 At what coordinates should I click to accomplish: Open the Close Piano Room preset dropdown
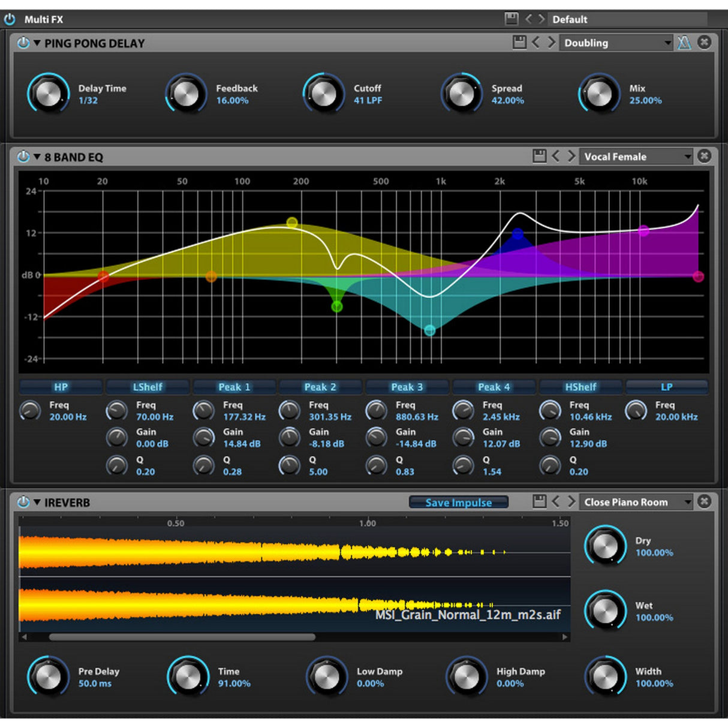point(636,501)
